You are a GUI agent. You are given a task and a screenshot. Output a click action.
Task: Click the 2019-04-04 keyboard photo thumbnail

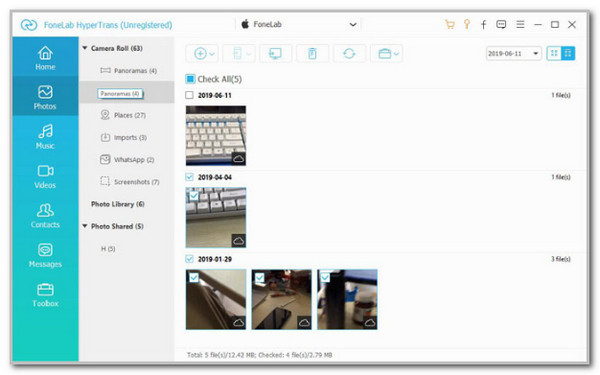(216, 218)
